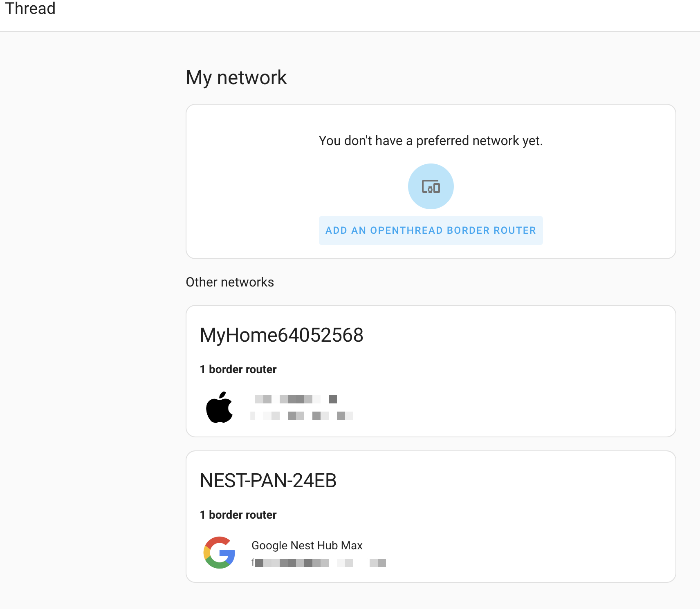Click the 1 border router label under MyHome64052568
The width and height of the screenshot is (700, 609).
coord(238,369)
